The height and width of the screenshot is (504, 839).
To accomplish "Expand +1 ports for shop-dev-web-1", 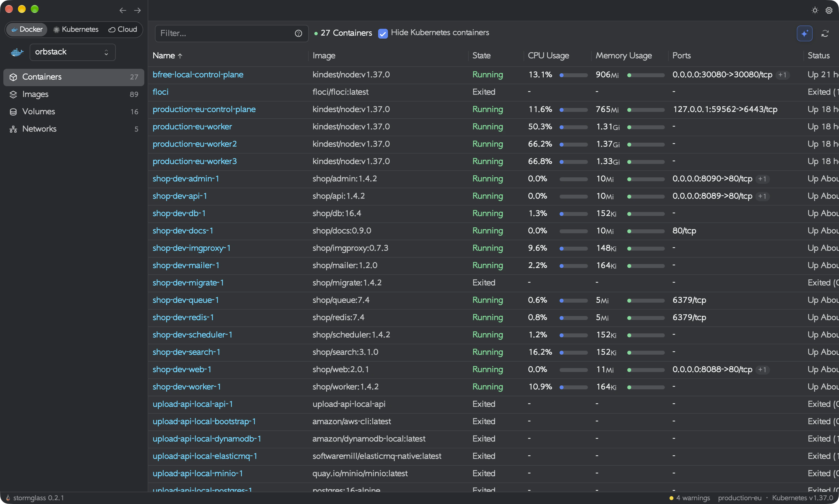I will 762,369.
